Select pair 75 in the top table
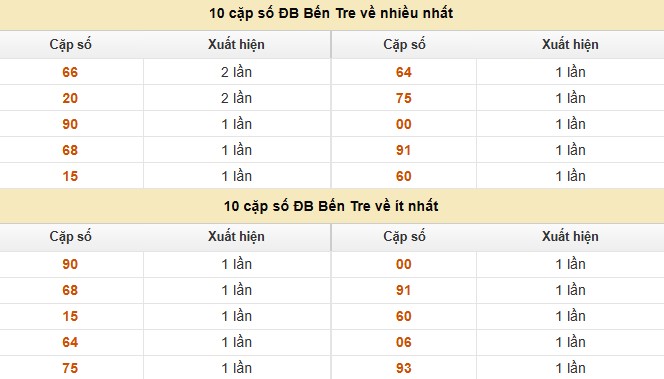Screen dimensions: 664x379 pos(404,98)
